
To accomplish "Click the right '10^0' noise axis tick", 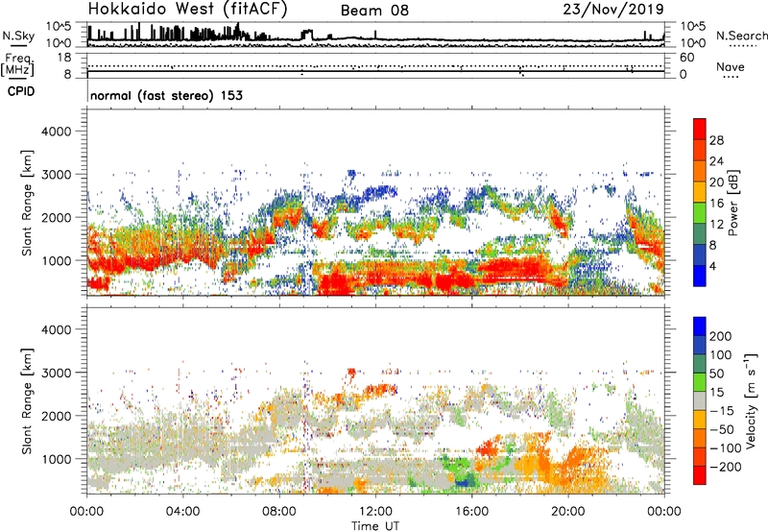I will [x=693, y=43].
